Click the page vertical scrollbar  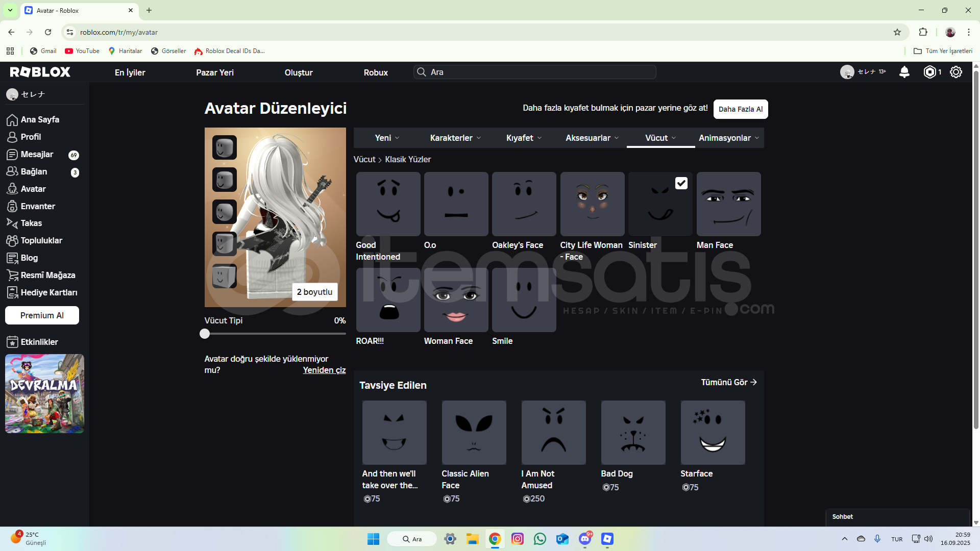point(976,250)
